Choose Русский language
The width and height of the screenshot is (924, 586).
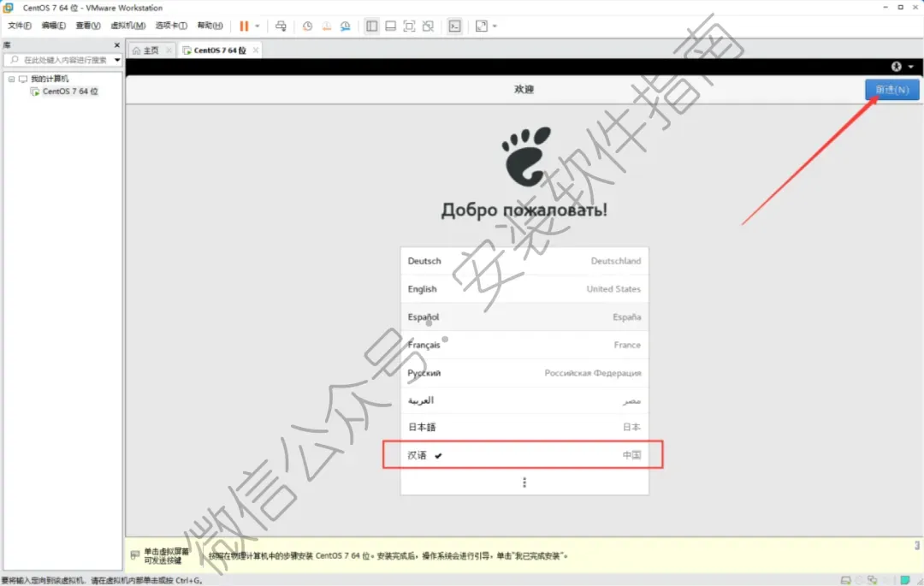pyautogui.click(x=524, y=373)
